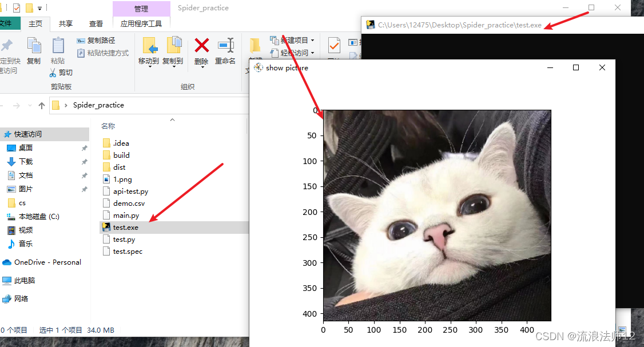Click the test.exe console window title bar

click(502, 25)
